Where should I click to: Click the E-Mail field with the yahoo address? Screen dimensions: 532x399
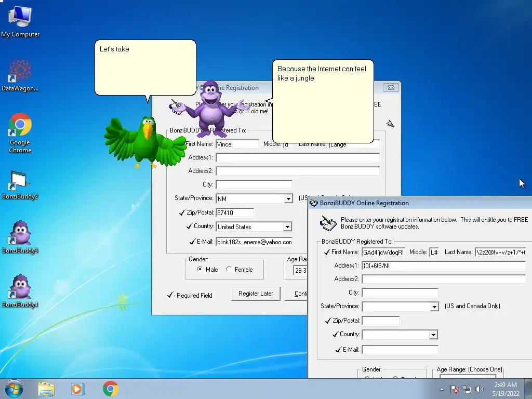[x=254, y=242]
